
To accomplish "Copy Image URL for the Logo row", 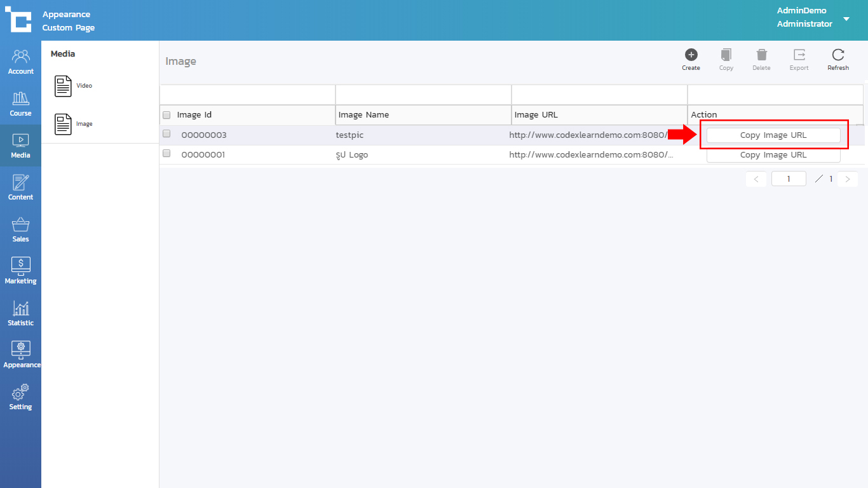I will 773,155.
